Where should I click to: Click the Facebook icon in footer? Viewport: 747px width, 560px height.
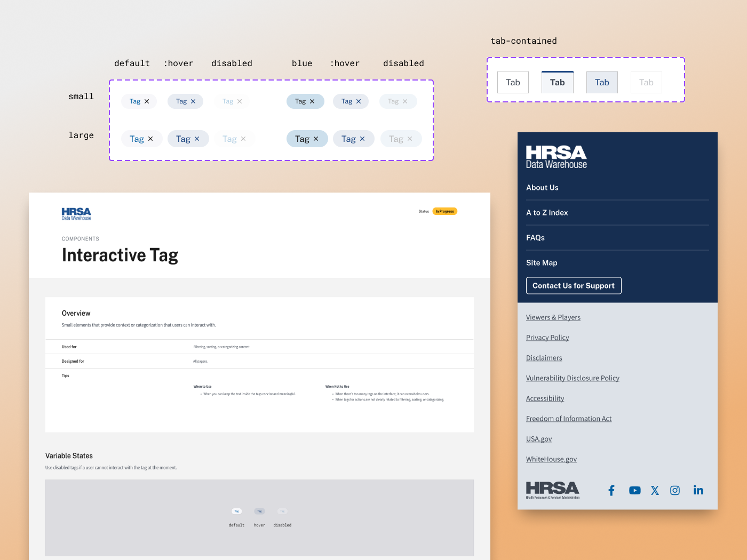coord(611,491)
